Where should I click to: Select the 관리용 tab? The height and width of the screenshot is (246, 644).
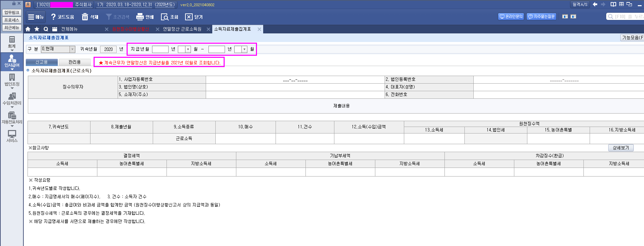[74, 62]
